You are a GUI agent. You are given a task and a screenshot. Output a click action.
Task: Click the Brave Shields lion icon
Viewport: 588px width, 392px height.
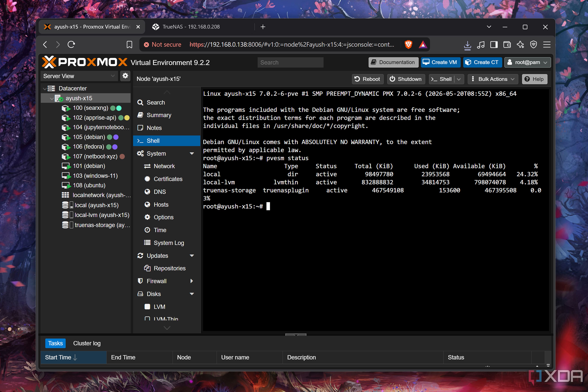(x=408, y=45)
